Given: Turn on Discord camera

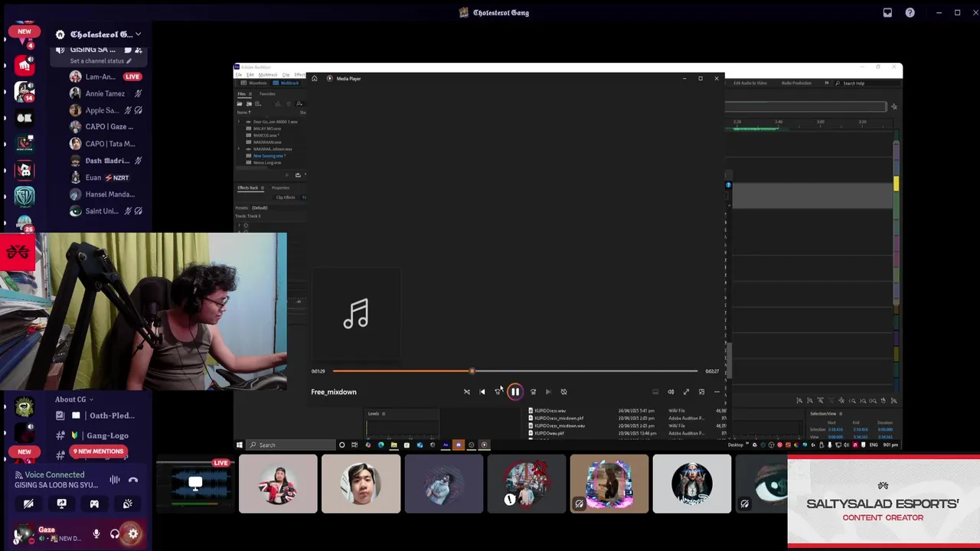Looking at the screenshot, I should coord(28,504).
